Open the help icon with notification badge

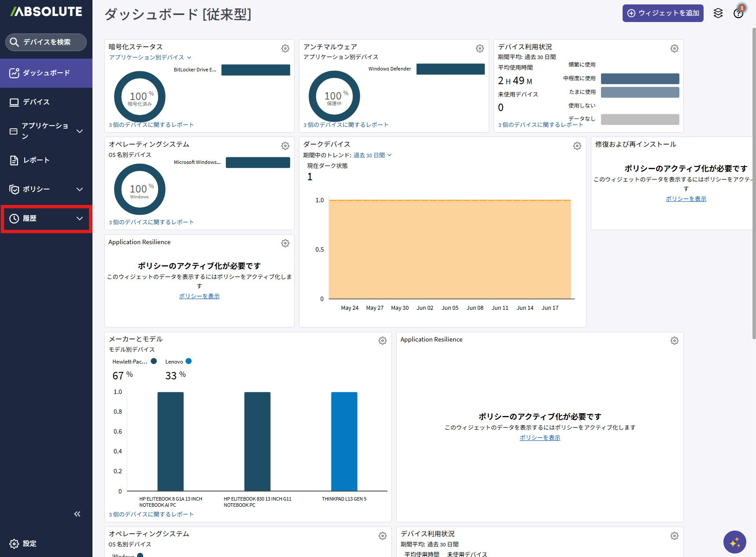click(x=738, y=13)
